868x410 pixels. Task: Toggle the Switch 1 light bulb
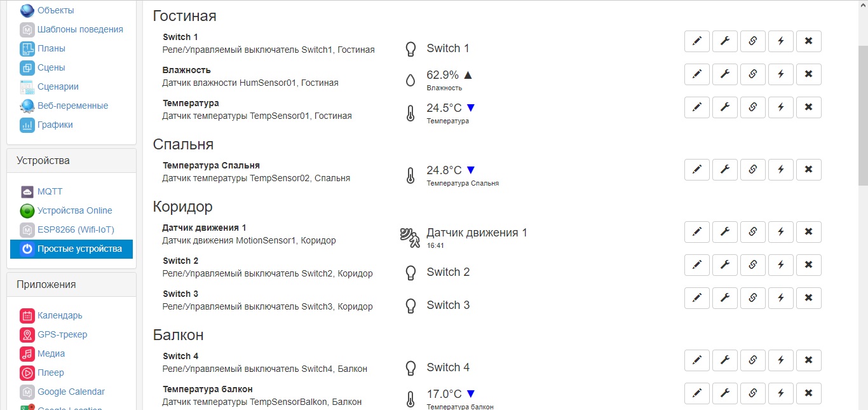(411, 48)
